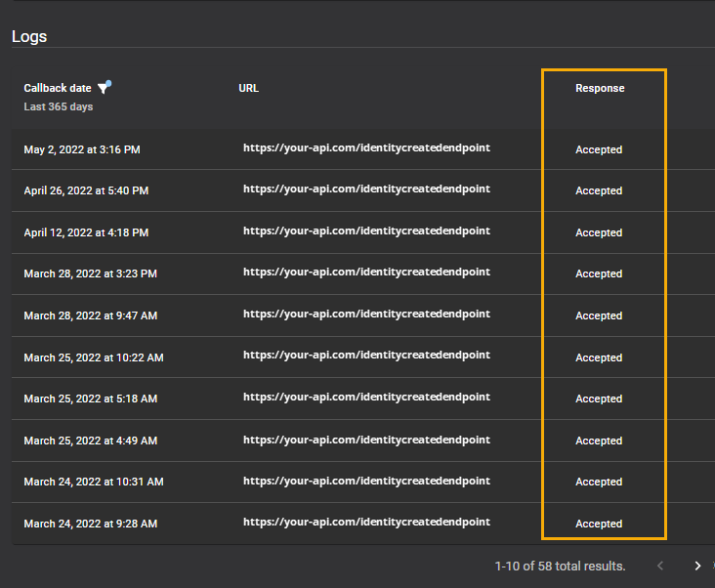Click the March 25, 2022 at 4:49 AM entry
This screenshot has width=715, height=588.
point(90,441)
